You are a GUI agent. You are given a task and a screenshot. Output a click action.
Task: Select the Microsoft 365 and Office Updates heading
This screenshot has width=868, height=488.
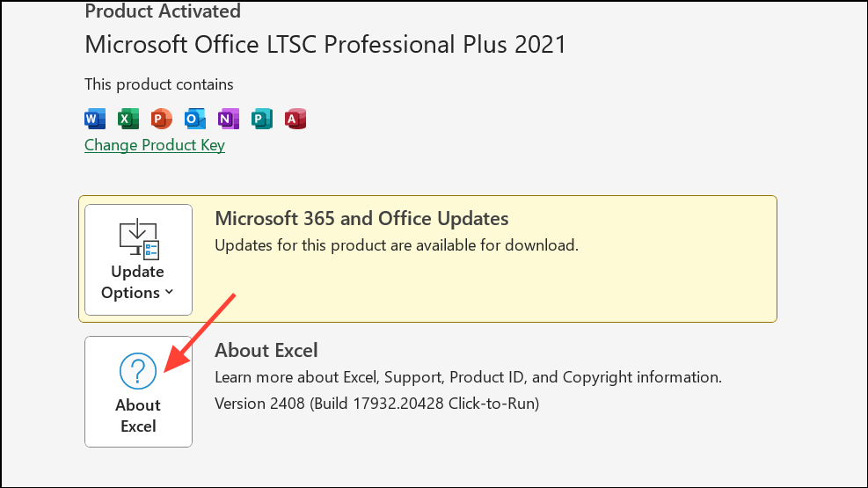click(361, 218)
